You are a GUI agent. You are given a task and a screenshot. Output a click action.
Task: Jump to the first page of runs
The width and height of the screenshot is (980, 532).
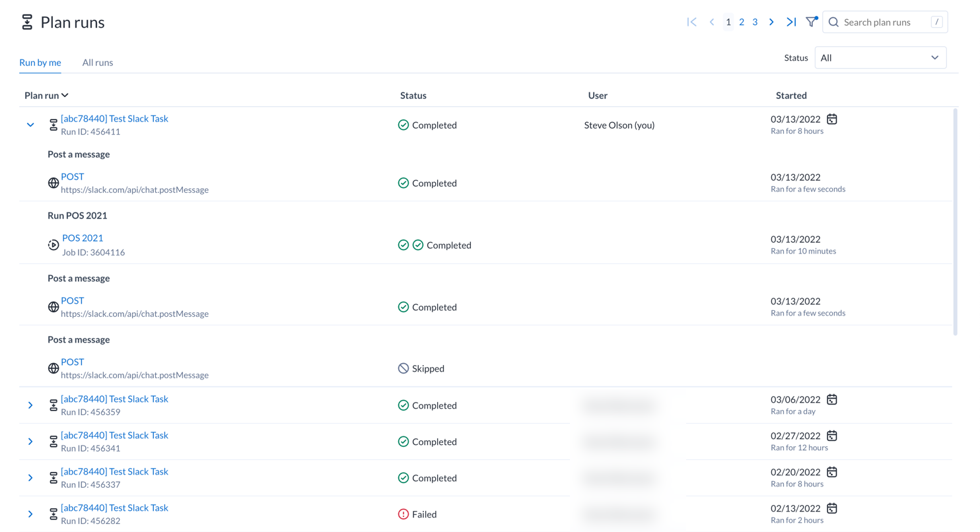(691, 22)
